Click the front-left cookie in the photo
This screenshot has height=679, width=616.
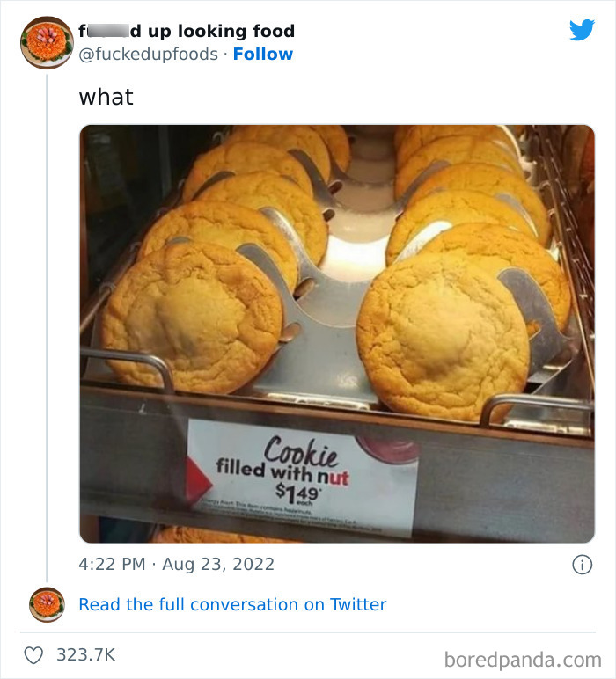pyautogui.click(x=192, y=317)
